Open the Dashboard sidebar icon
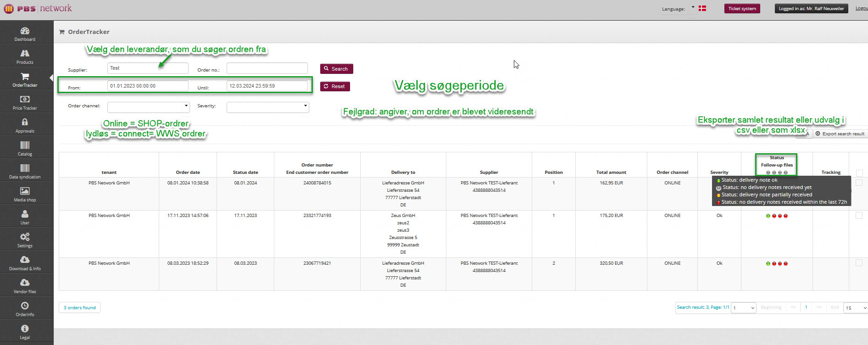The image size is (868, 345). pos(25,31)
